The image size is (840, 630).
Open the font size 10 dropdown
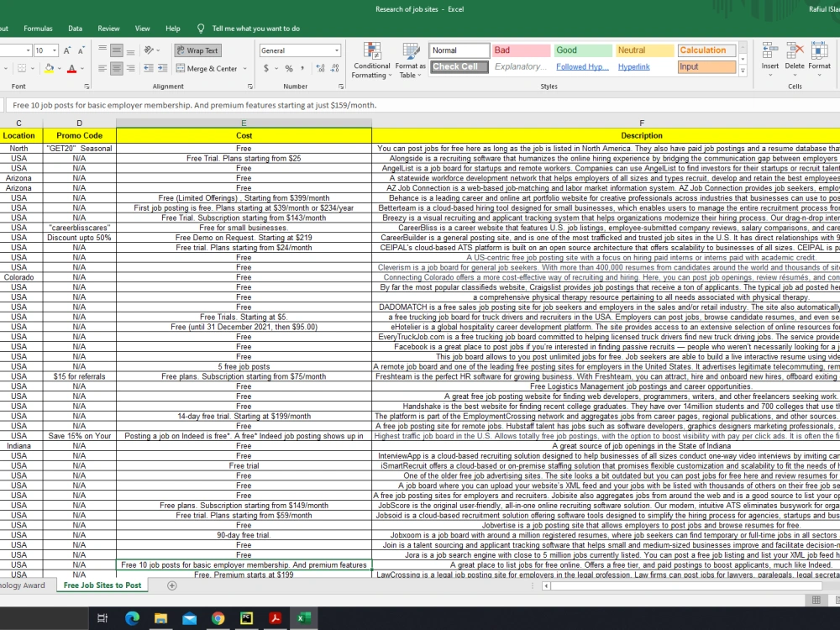54,50
